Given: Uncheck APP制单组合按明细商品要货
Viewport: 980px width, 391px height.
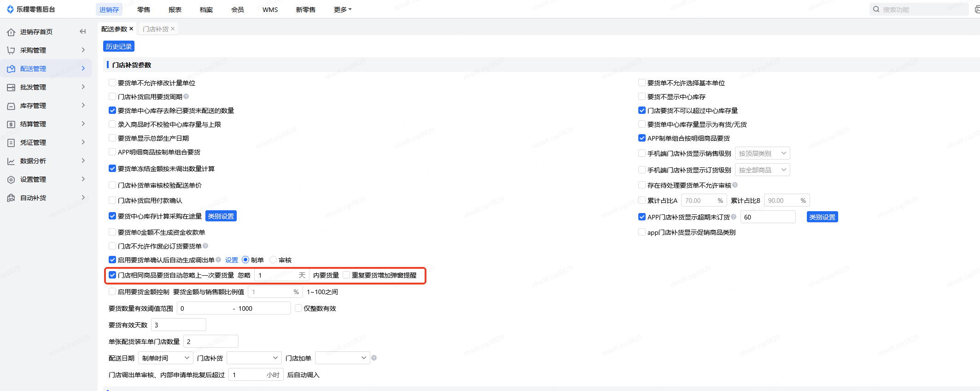Looking at the screenshot, I should click(642, 138).
